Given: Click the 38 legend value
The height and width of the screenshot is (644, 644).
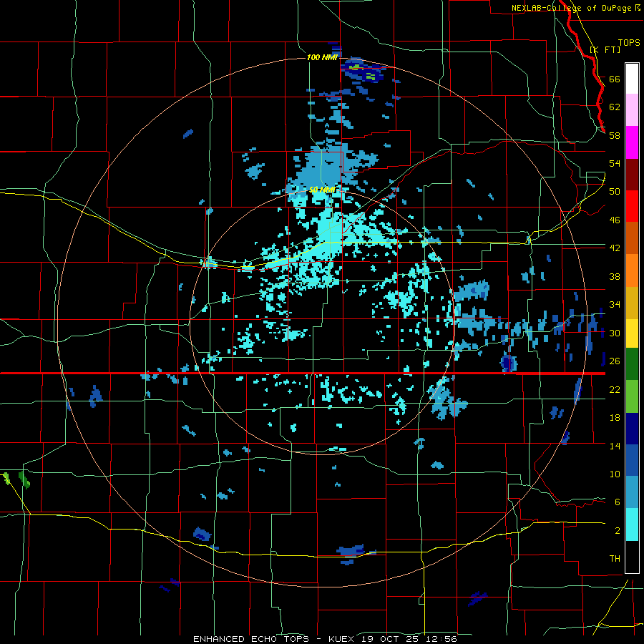Looking at the screenshot, I should pyautogui.click(x=615, y=276).
